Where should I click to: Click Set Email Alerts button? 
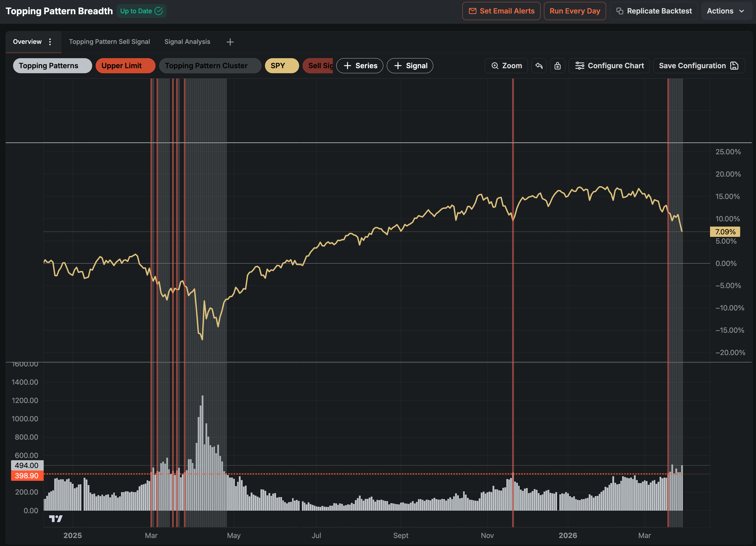point(501,11)
